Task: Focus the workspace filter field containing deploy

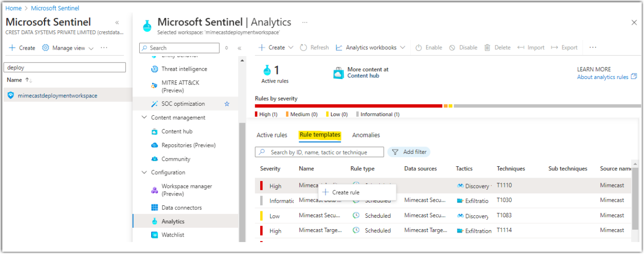Action: point(64,68)
